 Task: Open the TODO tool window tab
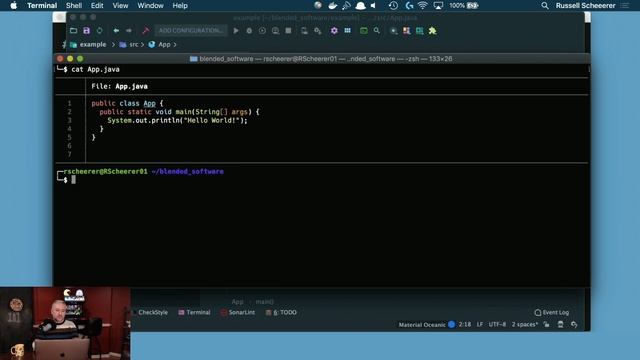281,312
